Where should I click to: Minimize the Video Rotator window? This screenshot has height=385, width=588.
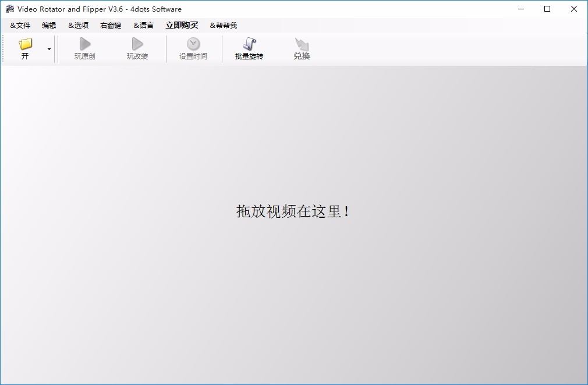point(521,9)
